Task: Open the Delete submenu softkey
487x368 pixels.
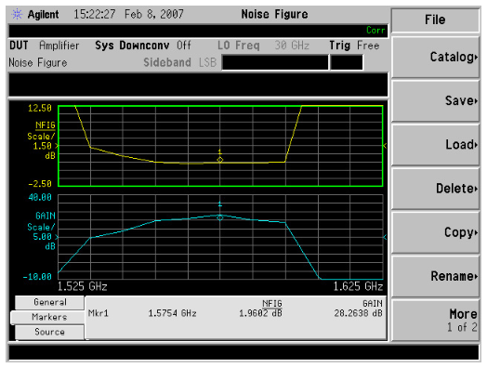Action: pos(436,189)
